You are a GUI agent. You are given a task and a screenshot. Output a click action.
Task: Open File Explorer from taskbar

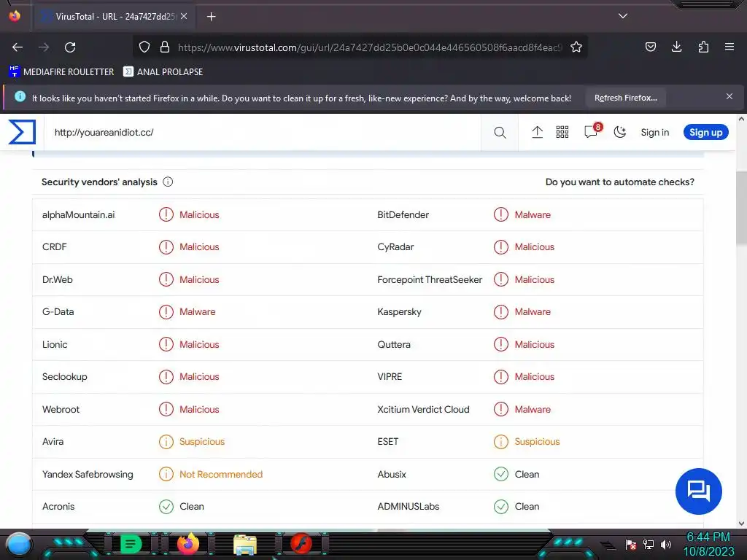point(245,545)
